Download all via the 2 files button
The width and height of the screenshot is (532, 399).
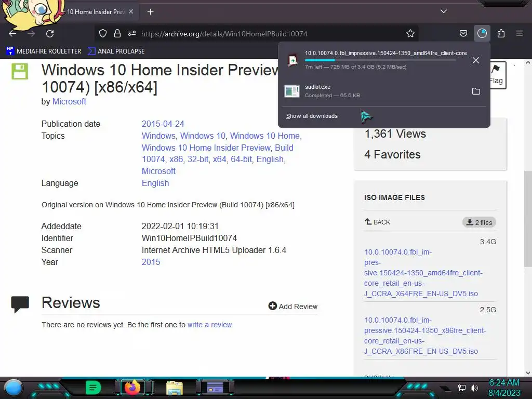point(479,222)
